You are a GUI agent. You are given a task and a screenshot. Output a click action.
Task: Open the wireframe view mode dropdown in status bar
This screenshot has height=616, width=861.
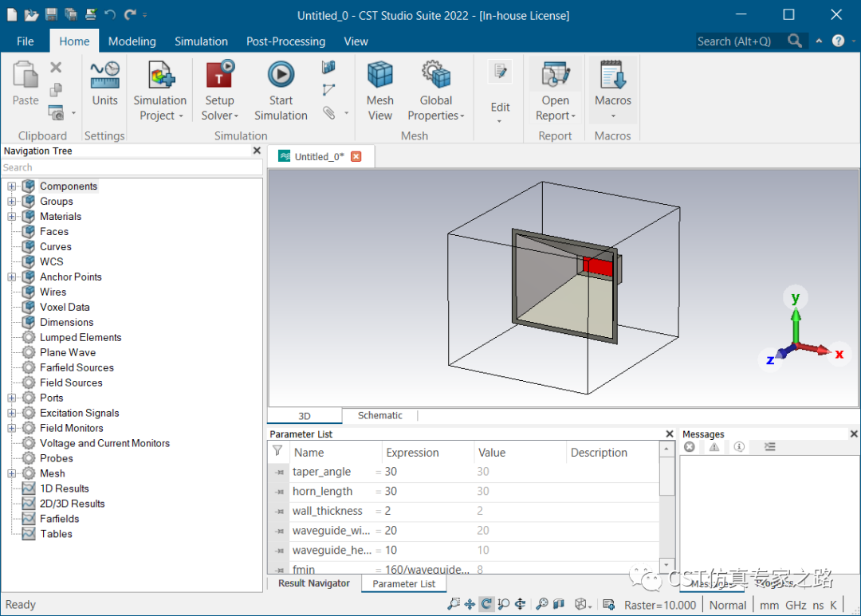(x=583, y=605)
